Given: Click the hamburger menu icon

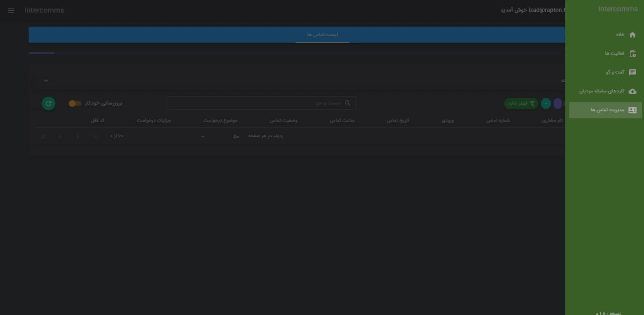Looking at the screenshot, I should 11,10.
